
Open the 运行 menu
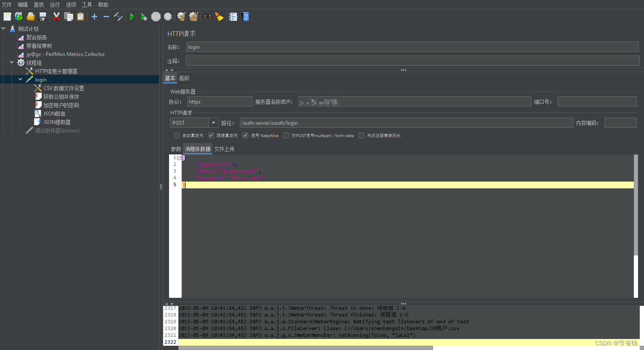click(x=55, y=5)
